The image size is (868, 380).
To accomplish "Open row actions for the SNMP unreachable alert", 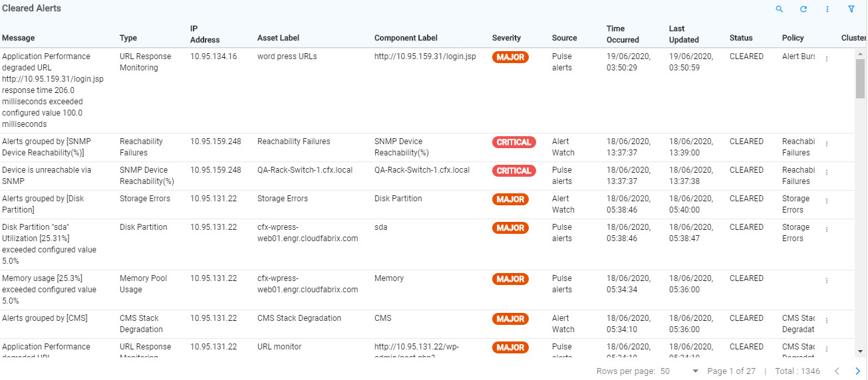I will [x=827, y=172].
